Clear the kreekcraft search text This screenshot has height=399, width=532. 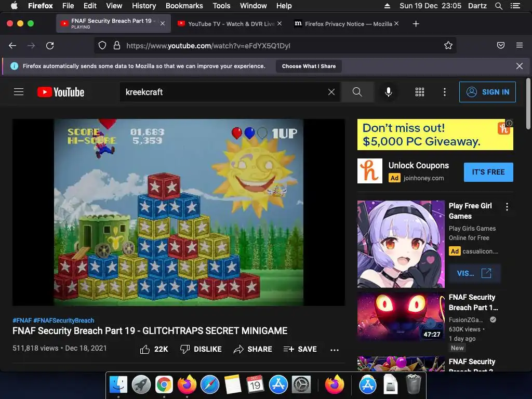pos(331,92)
